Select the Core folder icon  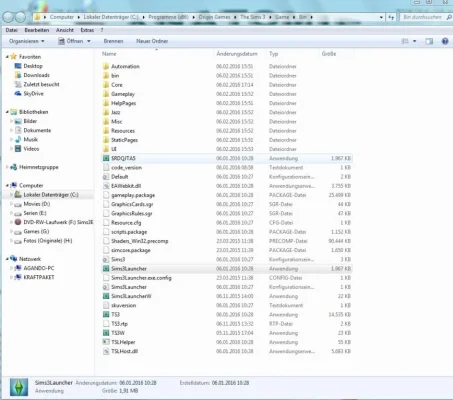tap(106, 85)
